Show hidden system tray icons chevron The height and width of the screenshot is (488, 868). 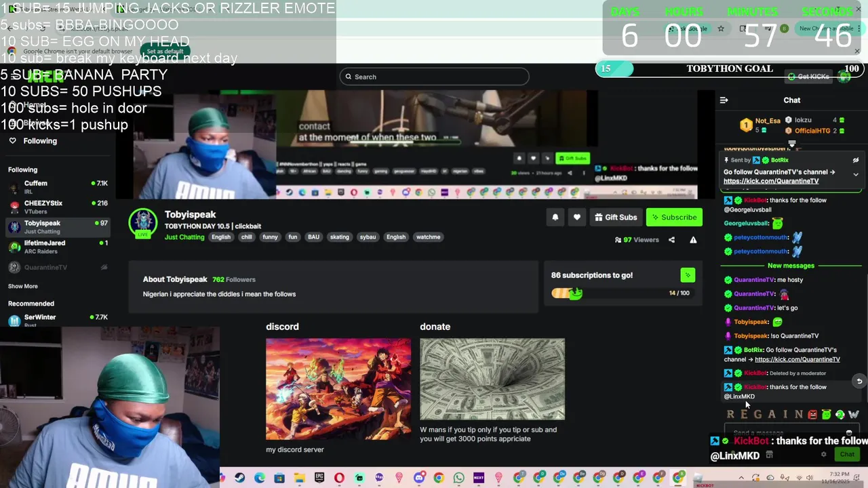(741, 478)
